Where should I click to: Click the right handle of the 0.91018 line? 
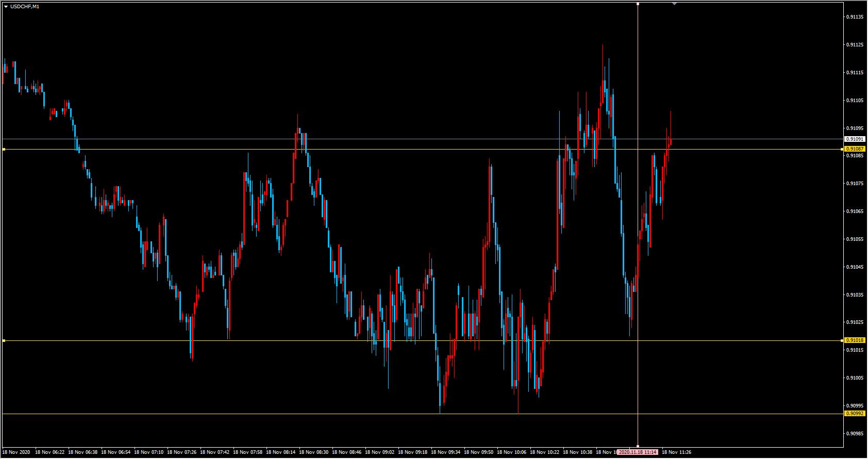[842, 340]
